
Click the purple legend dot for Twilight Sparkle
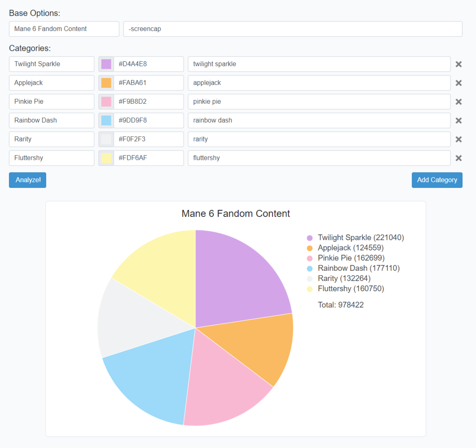tap(309, 238)
